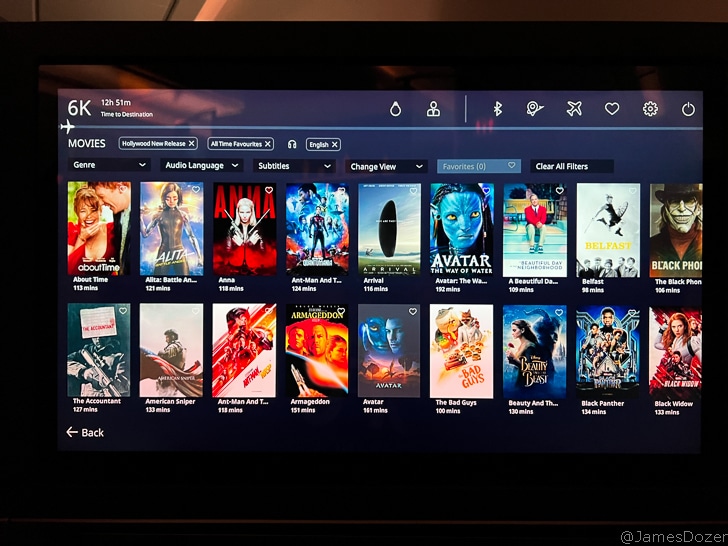Favorite Armageddon using its heart icon

[x=341, y=311]
